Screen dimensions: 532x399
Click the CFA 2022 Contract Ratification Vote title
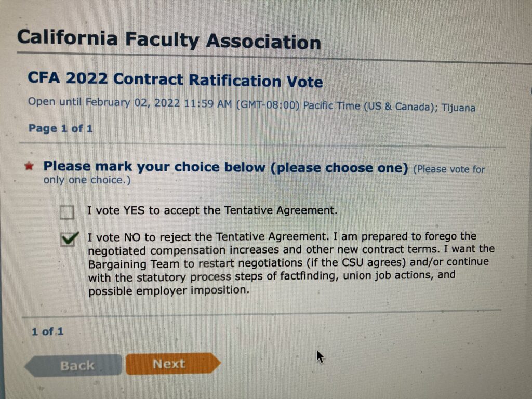point(175,80)
